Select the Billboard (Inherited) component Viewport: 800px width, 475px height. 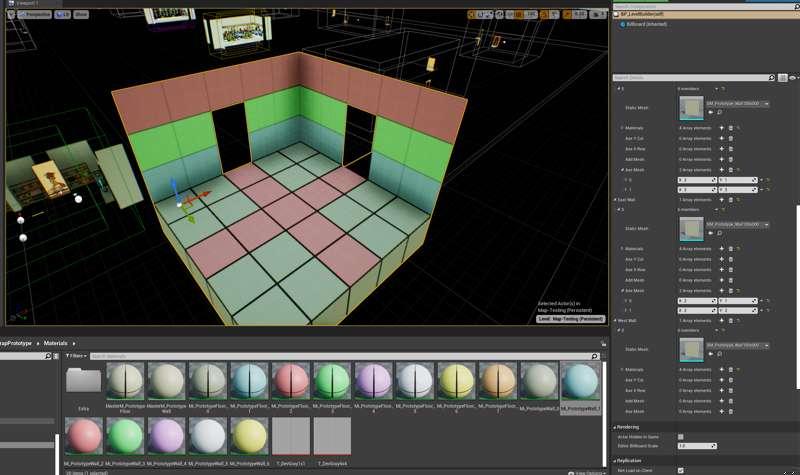click(x=643, y=24)
